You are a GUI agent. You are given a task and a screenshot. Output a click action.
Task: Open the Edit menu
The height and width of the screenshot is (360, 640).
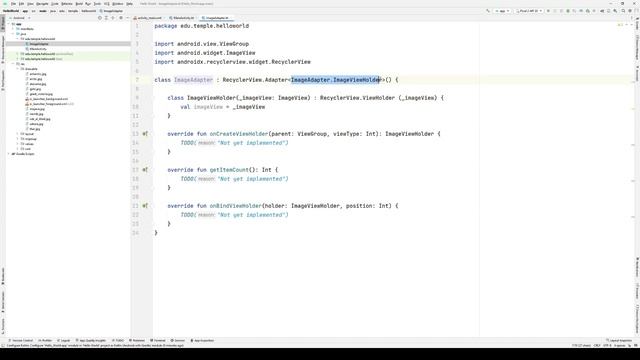pyautogui.click(x=21, y=4)
